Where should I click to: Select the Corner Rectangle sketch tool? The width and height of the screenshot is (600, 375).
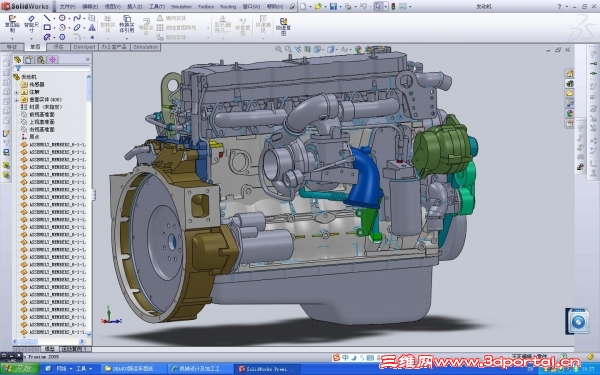click(x=47, y=28)
